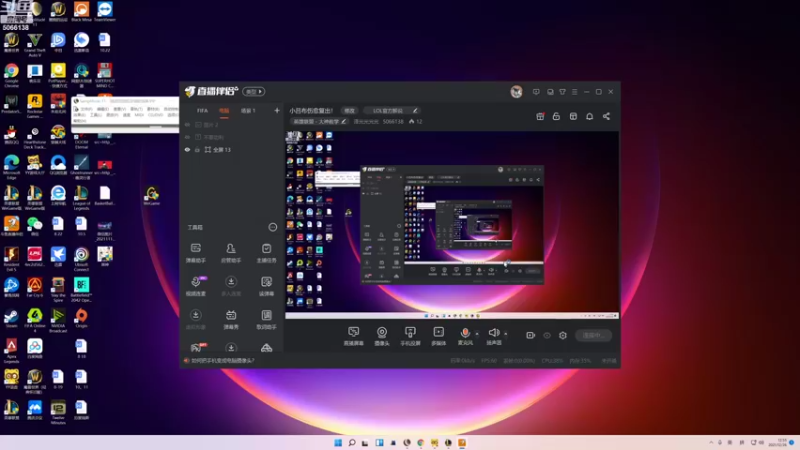800x450 pixels.
Task: Click the room number 5066138
Action: (393, 121)
